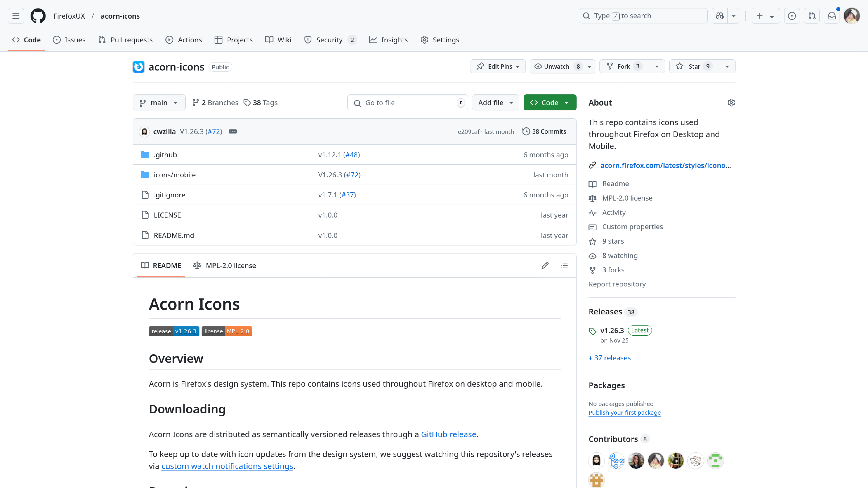868x488 pixels.
Task: Expand the Edit Pins dropdown
Action: (498, 66)
